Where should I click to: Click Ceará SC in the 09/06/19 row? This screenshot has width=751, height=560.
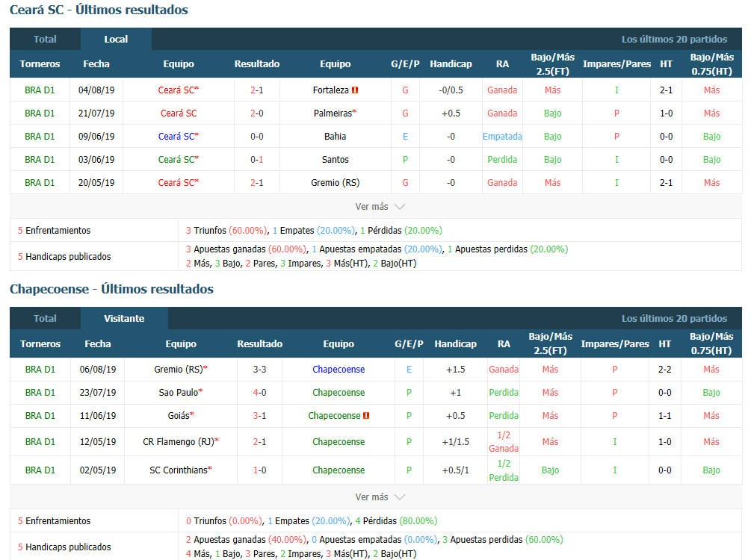pyautogui.click(x=176, y=137)
